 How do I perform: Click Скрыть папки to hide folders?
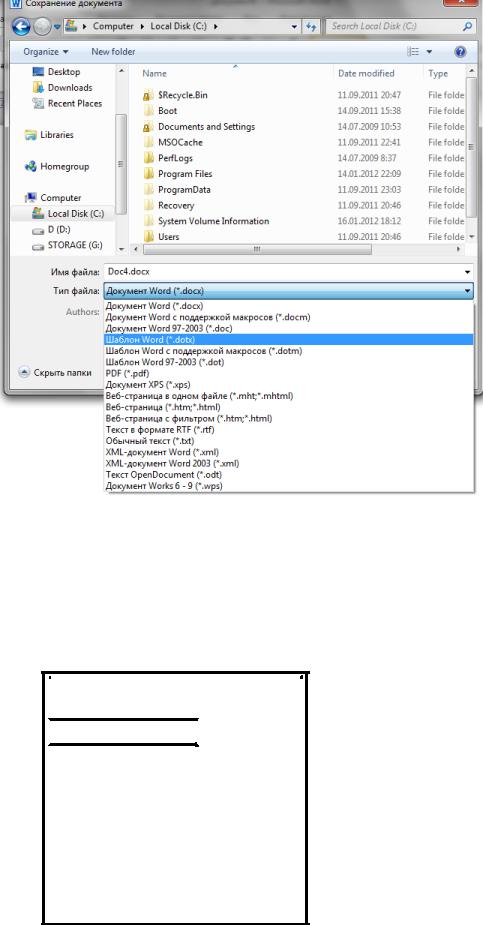[x=55, y=373]
